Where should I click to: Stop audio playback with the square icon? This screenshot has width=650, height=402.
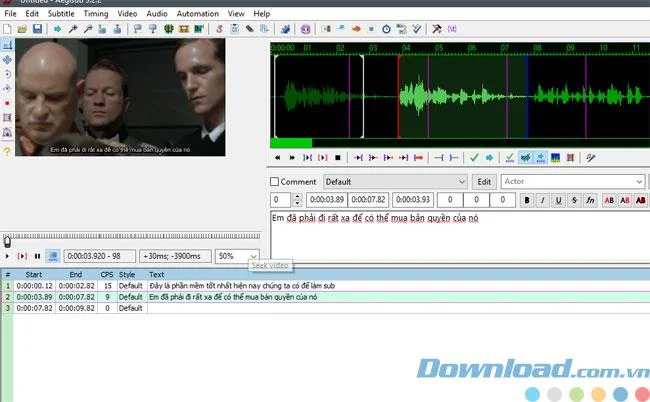point(338,157)
